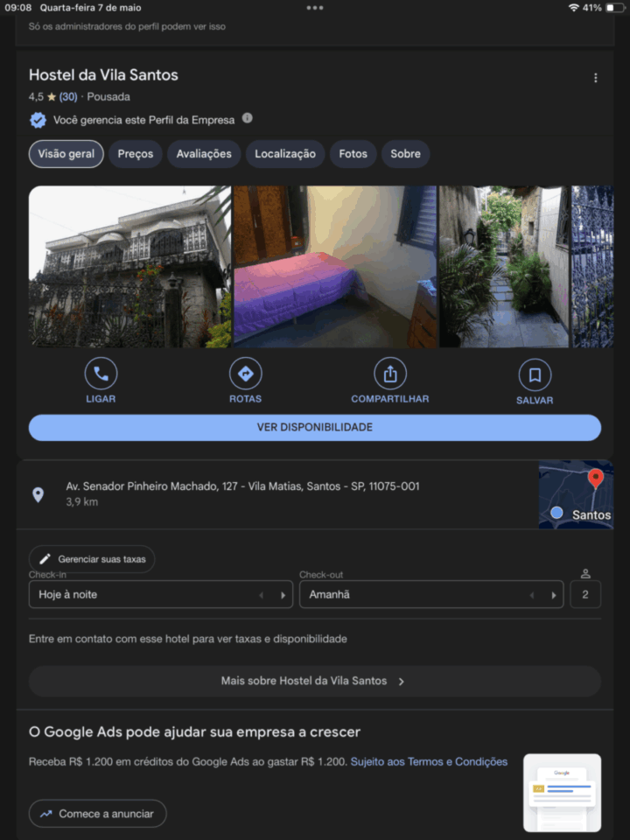The image size is (630, 840).
Task: Tap the info icon beside profile management text
Action: (247, 118)
